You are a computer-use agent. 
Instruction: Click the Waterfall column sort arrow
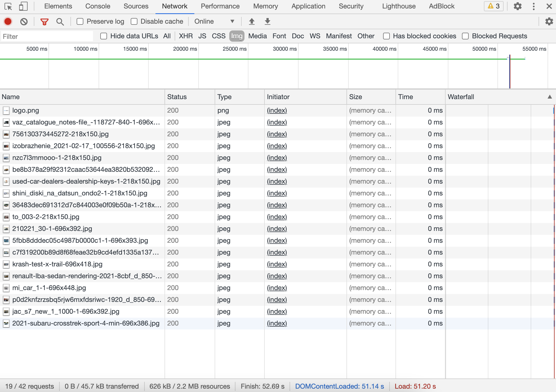pyautogui.click(x=550, y=97)
